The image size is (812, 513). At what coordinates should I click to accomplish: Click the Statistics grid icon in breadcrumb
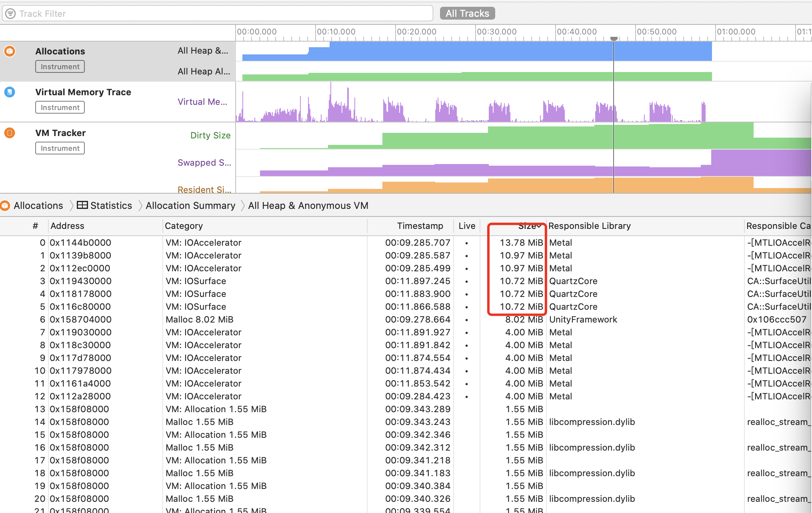[x=82, y=205]
